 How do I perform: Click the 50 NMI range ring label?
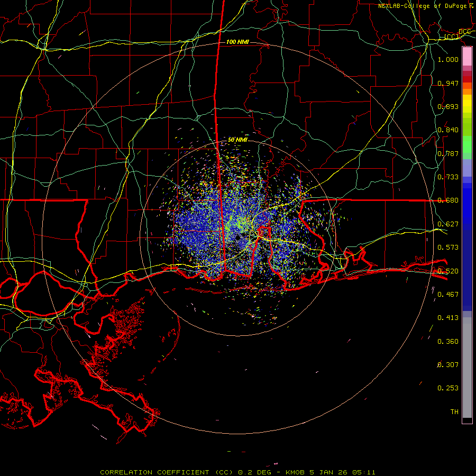[x=237, y=140]
